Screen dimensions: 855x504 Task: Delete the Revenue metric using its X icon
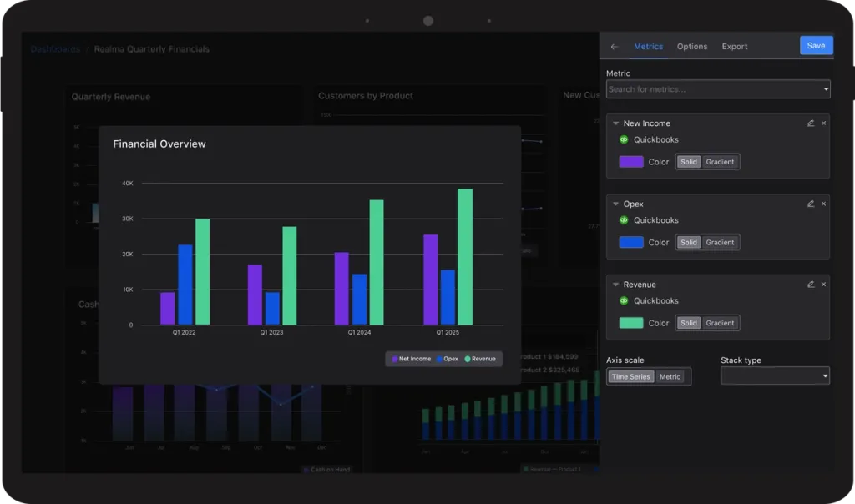point(823,285)
